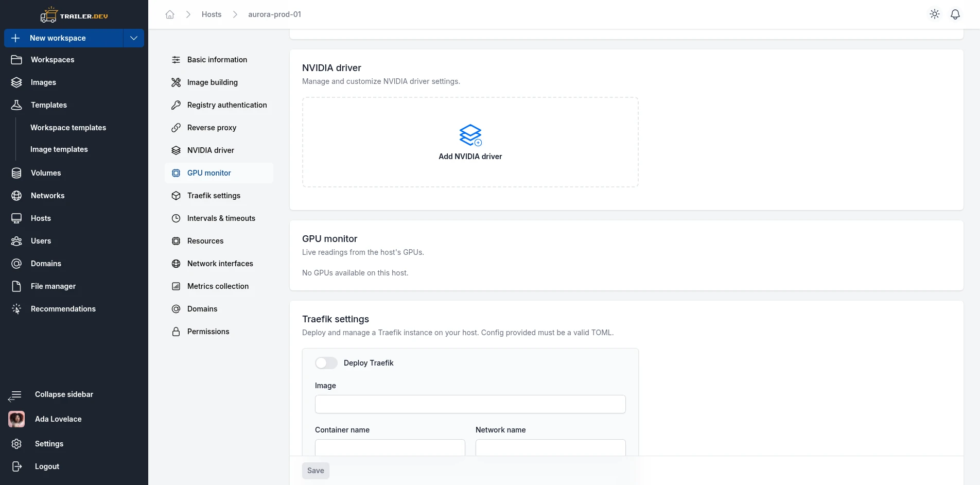The width and height of the screenshot is (980, 485).
Task: Click the Collapse sidebar icon
Action: coord(15,395)
